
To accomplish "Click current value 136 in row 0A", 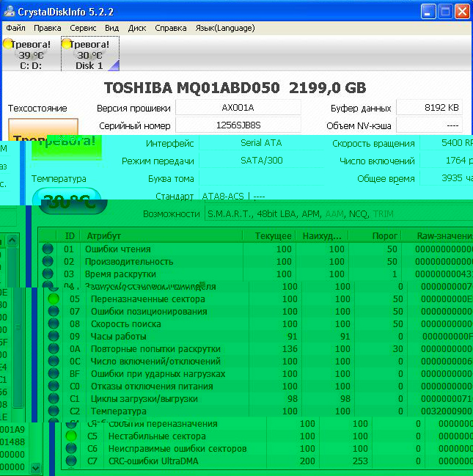I will [290, 349].
